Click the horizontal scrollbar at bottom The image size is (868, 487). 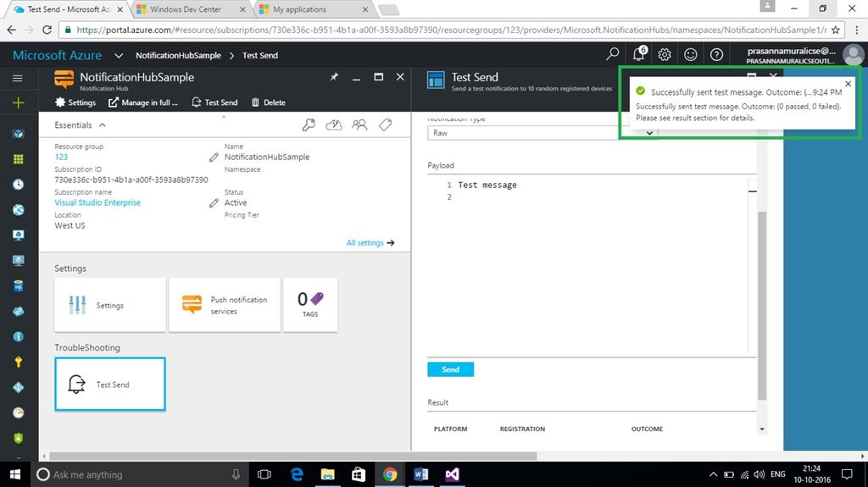click(292, 456)
